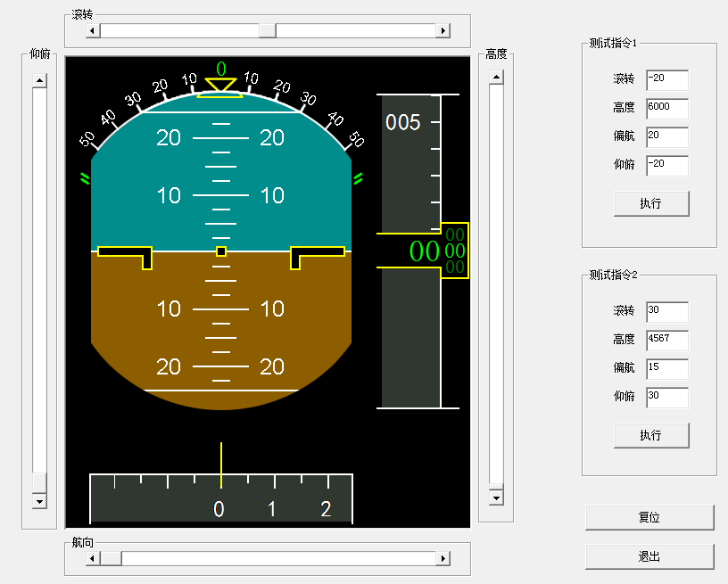Click the 高度 field showing 4567
The height and width of the screenshot is (584, 728).
pyautogui.click(x=667, y=341)
